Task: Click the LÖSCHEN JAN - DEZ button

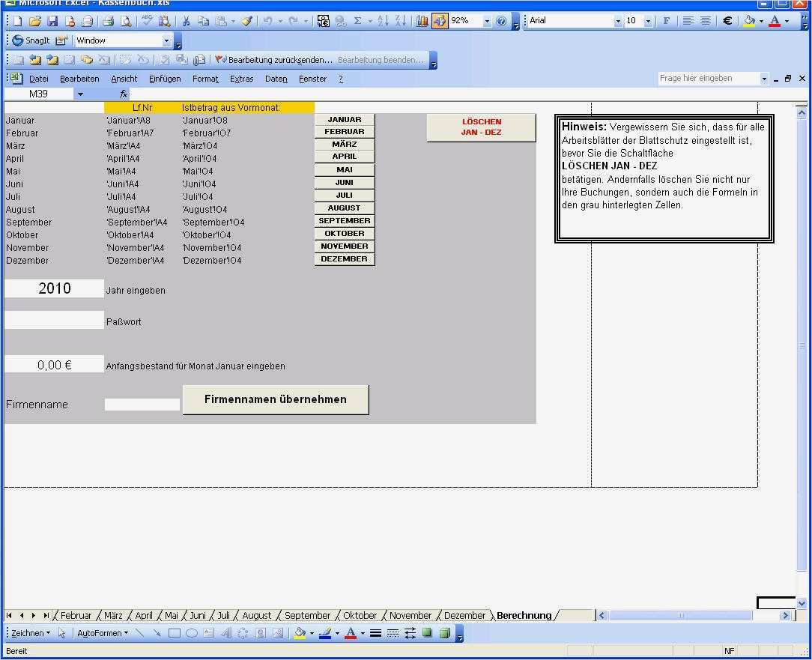Action: (x=481, y=127)
